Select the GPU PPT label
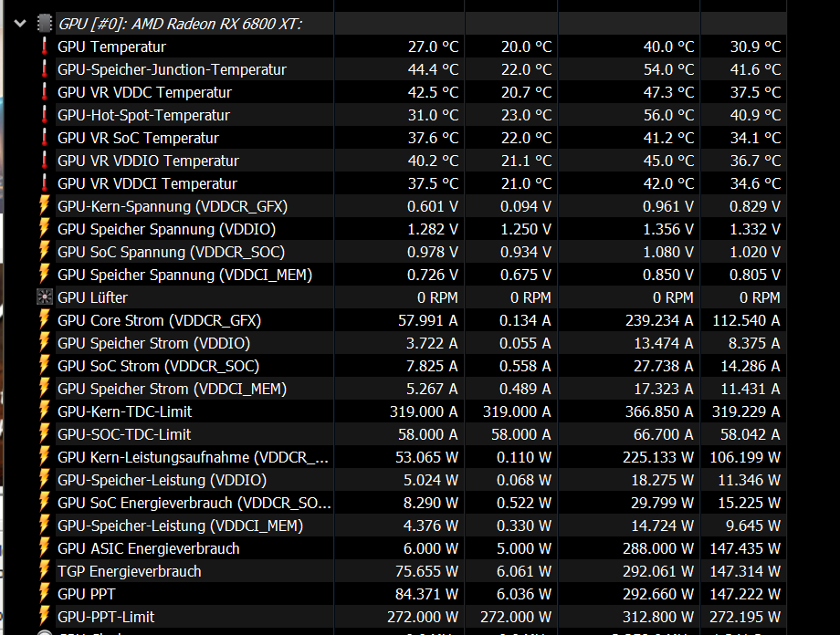 pos(86,594)
